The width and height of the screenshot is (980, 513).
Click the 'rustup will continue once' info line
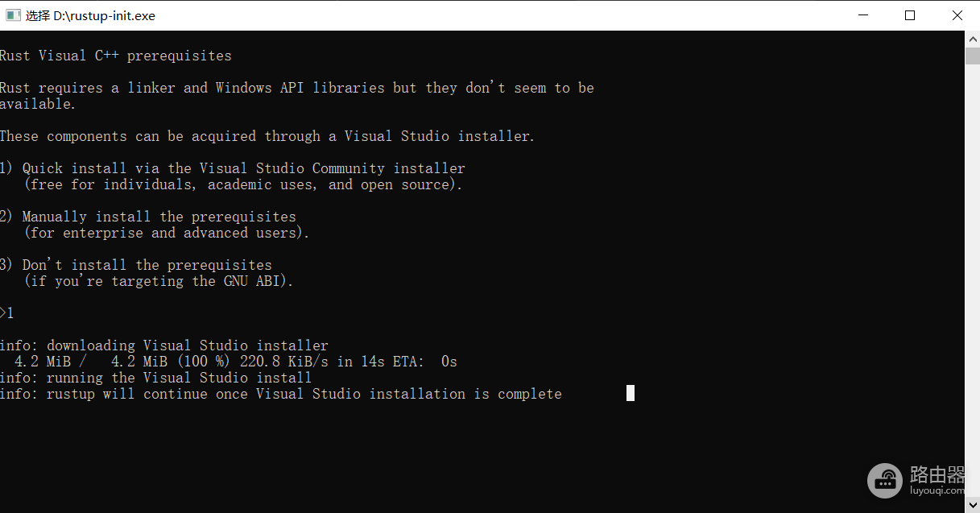[281, 394]
